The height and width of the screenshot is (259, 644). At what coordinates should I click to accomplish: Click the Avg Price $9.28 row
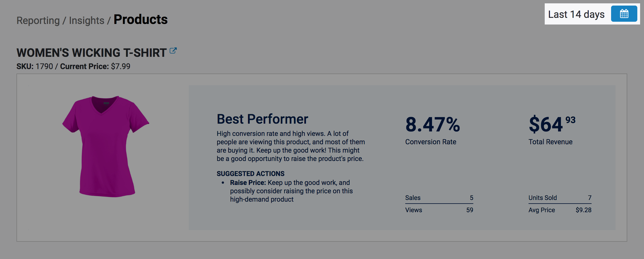(x=560, y=210)
